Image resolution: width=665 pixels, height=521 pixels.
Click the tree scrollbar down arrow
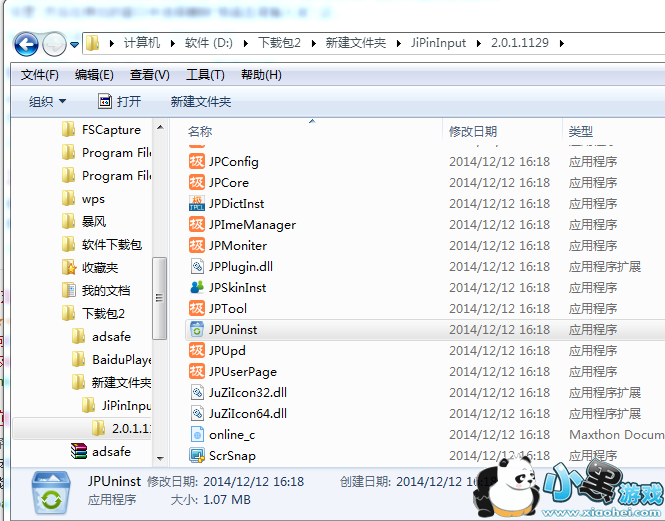pyautogui.click(x=160, y=459)
